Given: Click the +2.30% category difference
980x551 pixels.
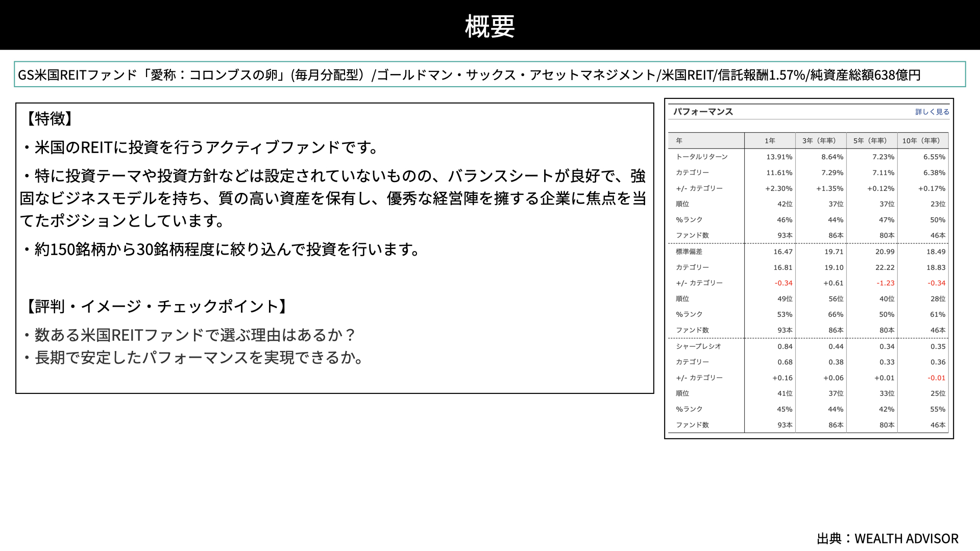Looking at the screenshot, I should coord(779,189).
